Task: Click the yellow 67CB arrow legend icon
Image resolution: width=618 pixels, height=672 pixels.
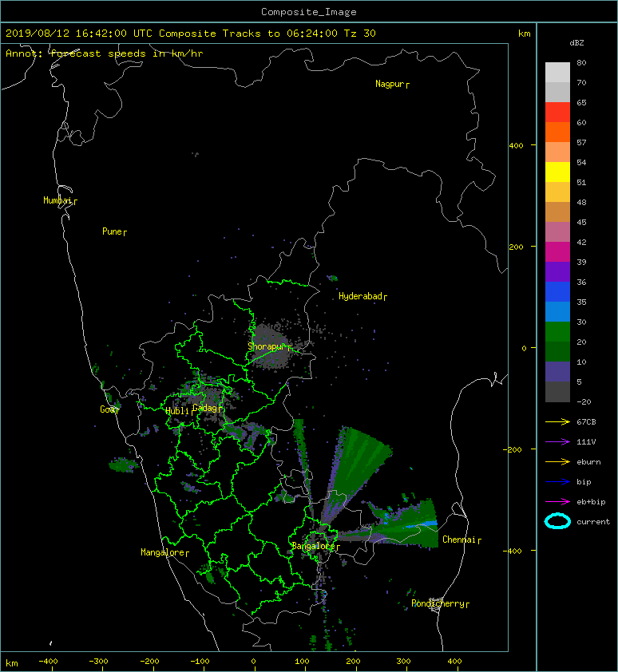Action: (x=557, y=421)
